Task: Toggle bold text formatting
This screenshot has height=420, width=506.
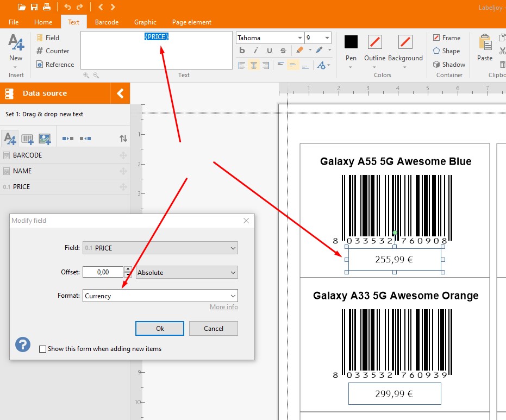Action: (x=242, y=51)
